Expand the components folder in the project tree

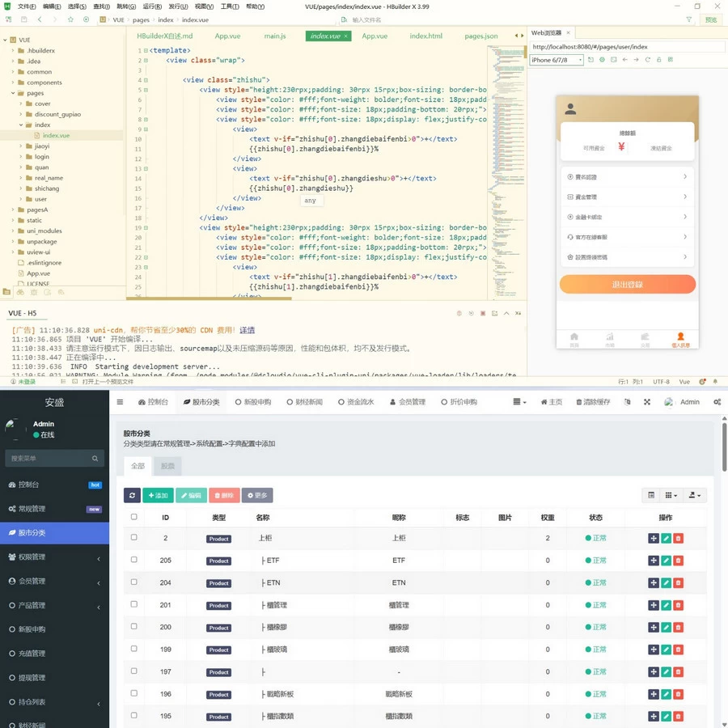click(13, 83)
